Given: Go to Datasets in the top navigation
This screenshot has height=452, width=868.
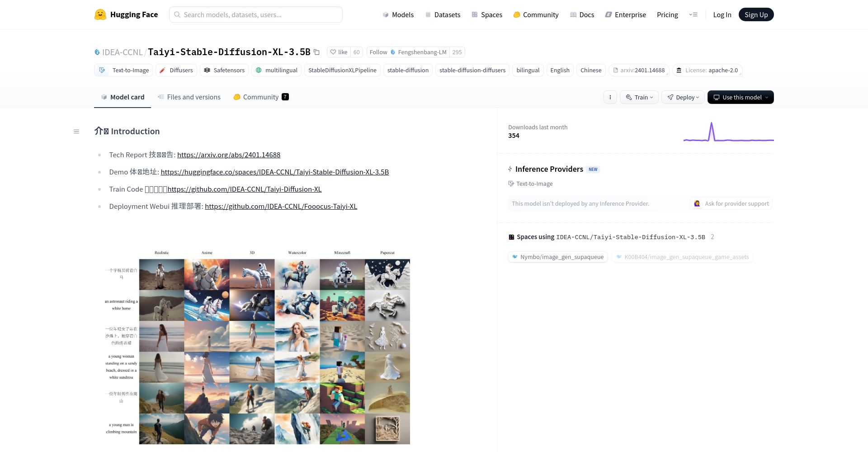Looking at the screenshot, I should pyautogui.click(x=443, y=14).
